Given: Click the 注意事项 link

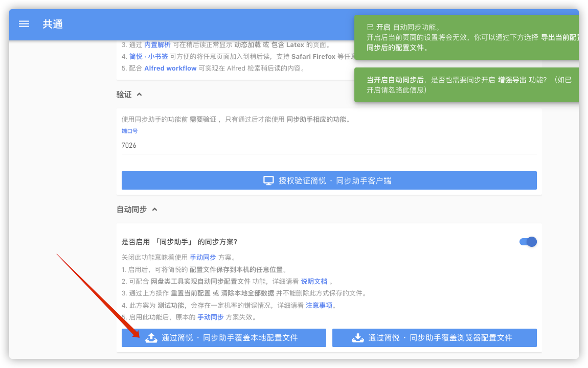Looking at the screenshot, I should pyautogui.click(x=319, y=305).
